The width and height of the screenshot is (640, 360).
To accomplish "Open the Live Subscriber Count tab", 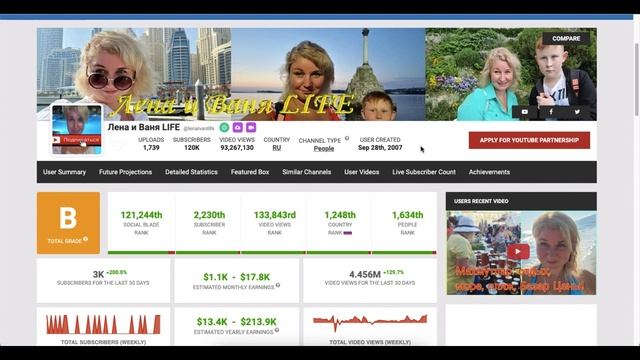I will click(x=424, y=172).
